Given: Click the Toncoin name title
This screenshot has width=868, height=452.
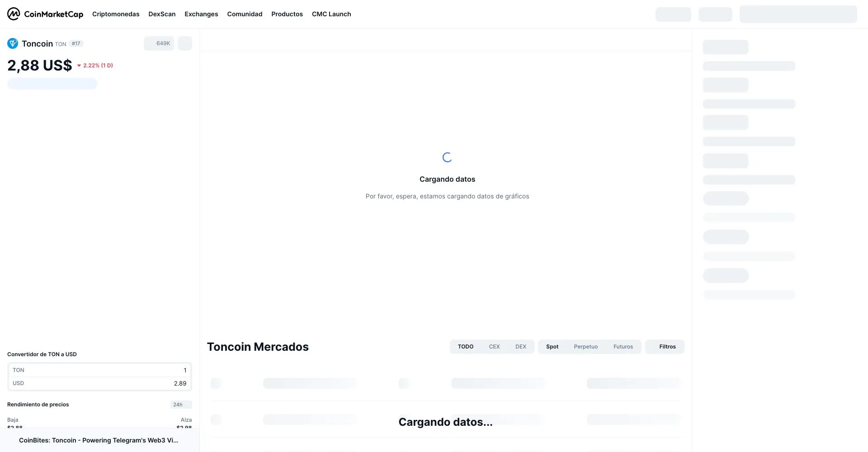Looking at the screenshot, I should pyautogui.click(x=37, y=44).
